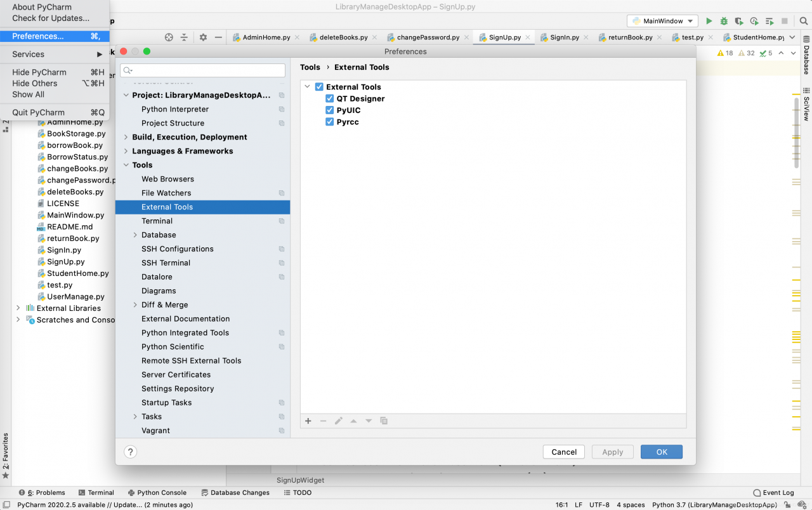Open search everywhere magnifier icon
This screenshot has height=510, width=812.
click(x=802, y=21)
